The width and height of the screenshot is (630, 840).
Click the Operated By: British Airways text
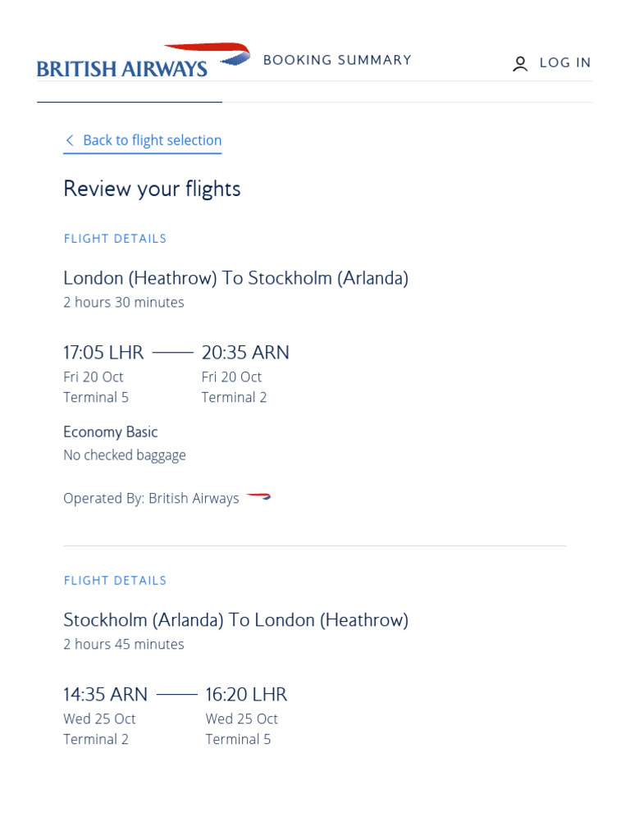(151, 499)
